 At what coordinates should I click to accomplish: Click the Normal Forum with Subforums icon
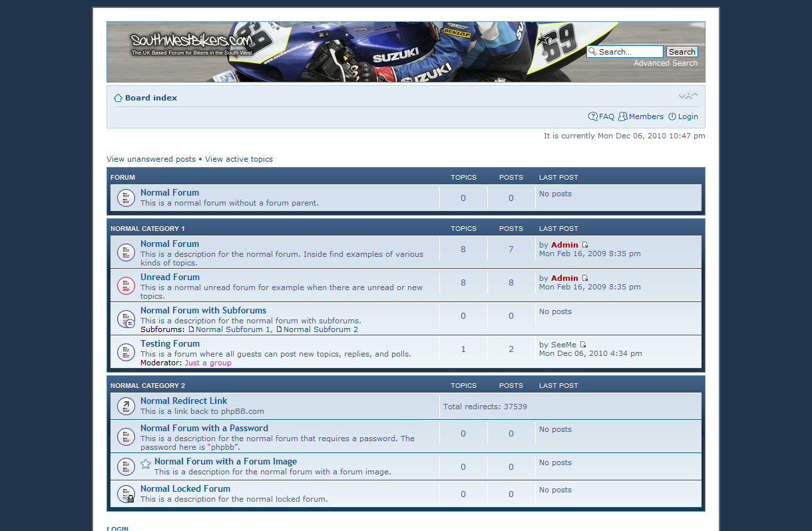pyautogui.click(x=126, y=319)
